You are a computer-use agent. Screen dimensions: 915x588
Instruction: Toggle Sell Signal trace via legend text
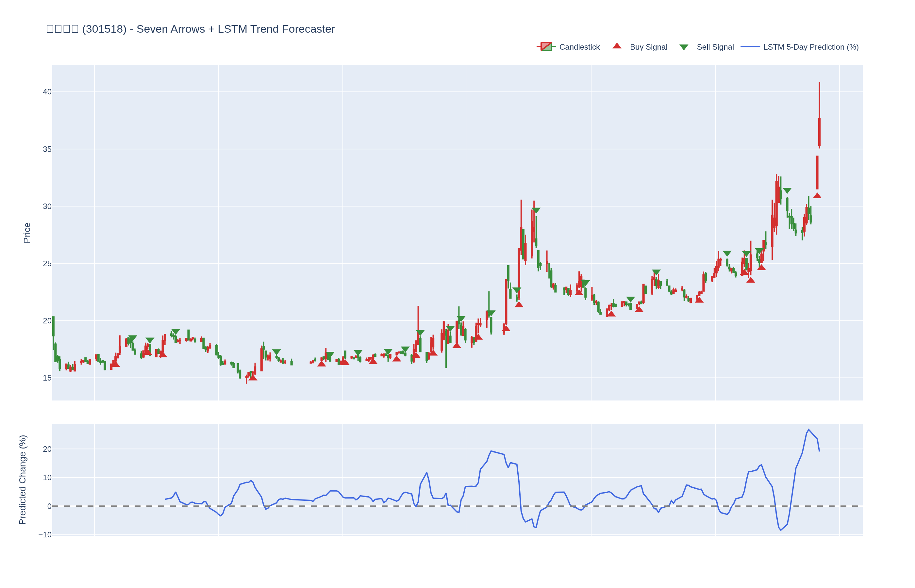[715, 47]
